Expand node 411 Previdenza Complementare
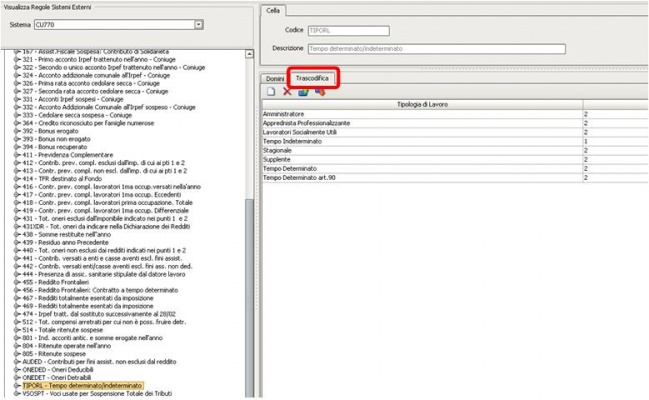The height and width of the screenshot is (400, 649). pyautogui.click(x=17, y=155)
